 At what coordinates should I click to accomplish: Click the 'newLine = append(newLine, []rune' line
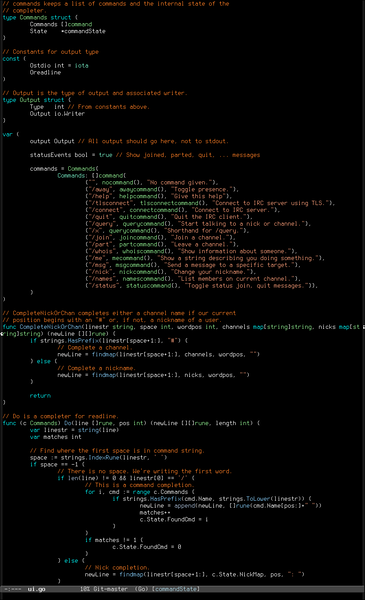(x=231, y=506)
